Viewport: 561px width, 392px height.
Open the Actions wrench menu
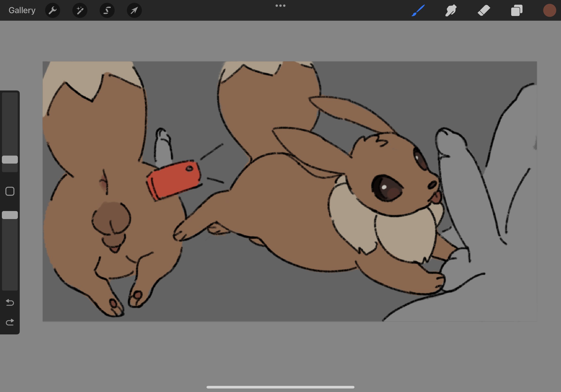tap(53, 10)
